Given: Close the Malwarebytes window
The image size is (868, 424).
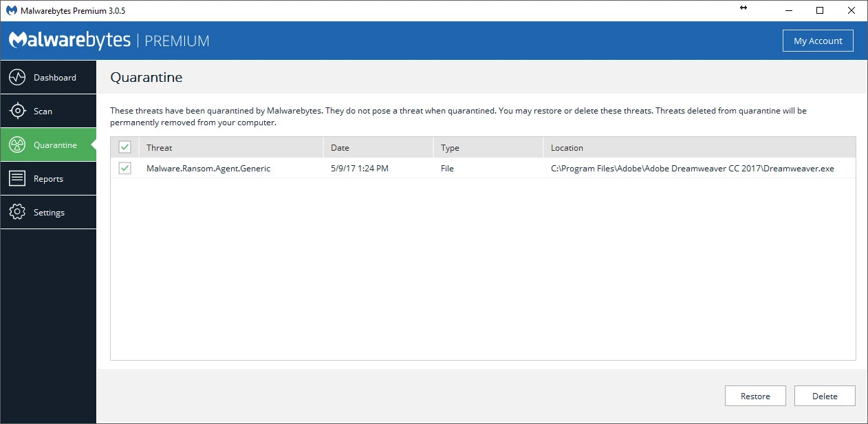Looking at the screenshot, I should pos(851,10).
